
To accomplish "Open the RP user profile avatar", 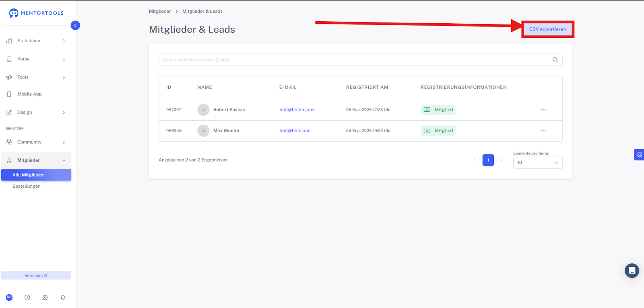I will (x=9, y=298).
